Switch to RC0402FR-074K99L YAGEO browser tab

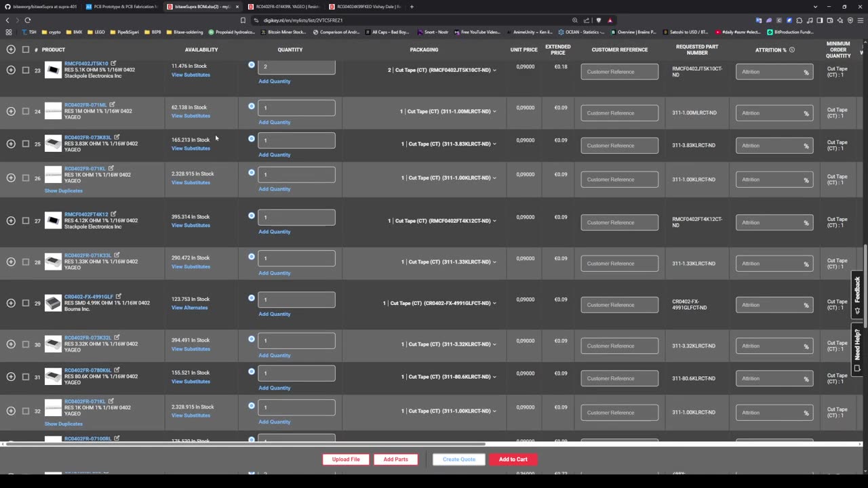[283, 7]
